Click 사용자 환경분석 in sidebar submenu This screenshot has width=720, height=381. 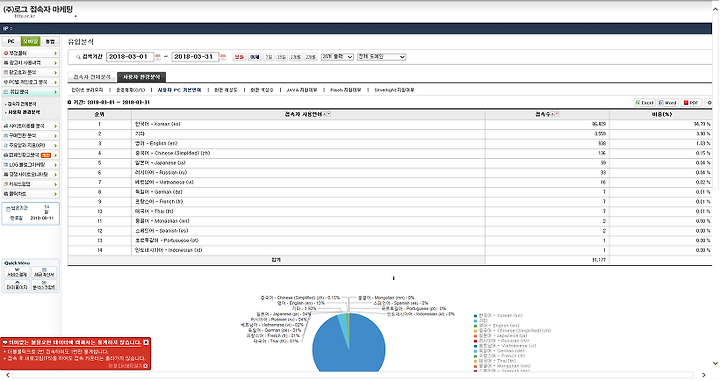(24, 112)
